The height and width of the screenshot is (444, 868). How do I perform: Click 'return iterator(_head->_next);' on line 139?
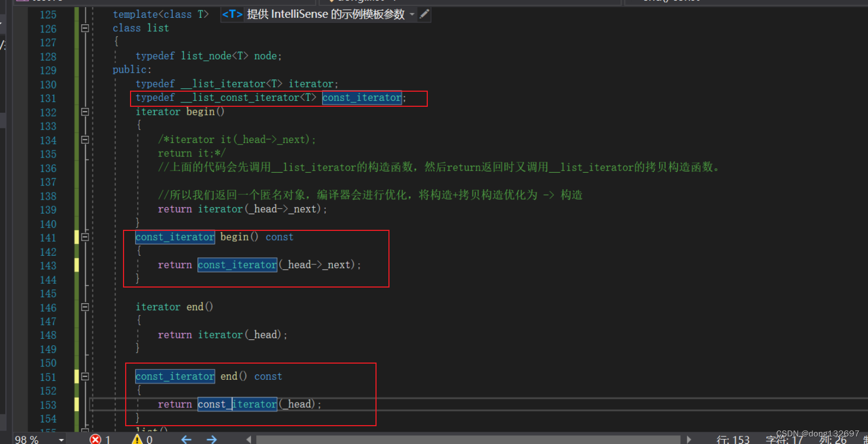243,209
